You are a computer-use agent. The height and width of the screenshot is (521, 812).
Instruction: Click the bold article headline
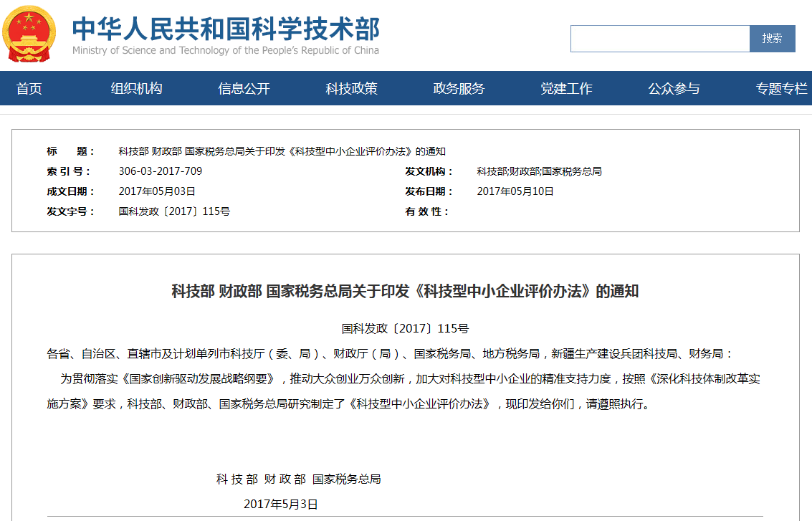click(406, 292)
